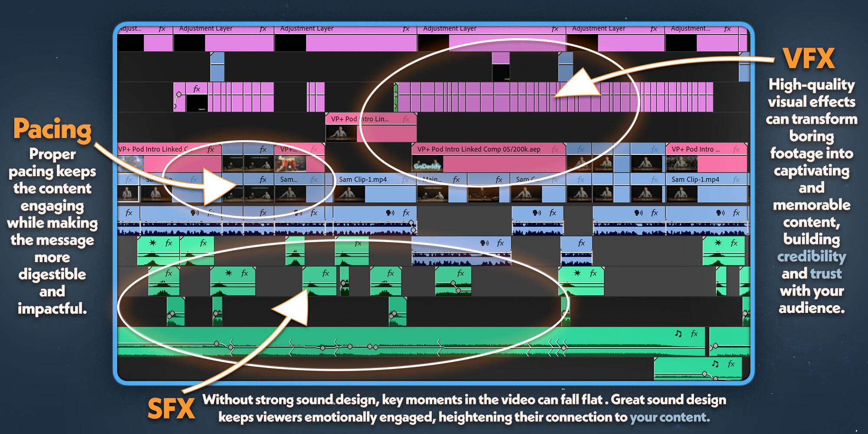Viewport: 868px width, 434px height.
Task: Select the GoDaddy clip thumbnail
Action: (x=427, y=165)
